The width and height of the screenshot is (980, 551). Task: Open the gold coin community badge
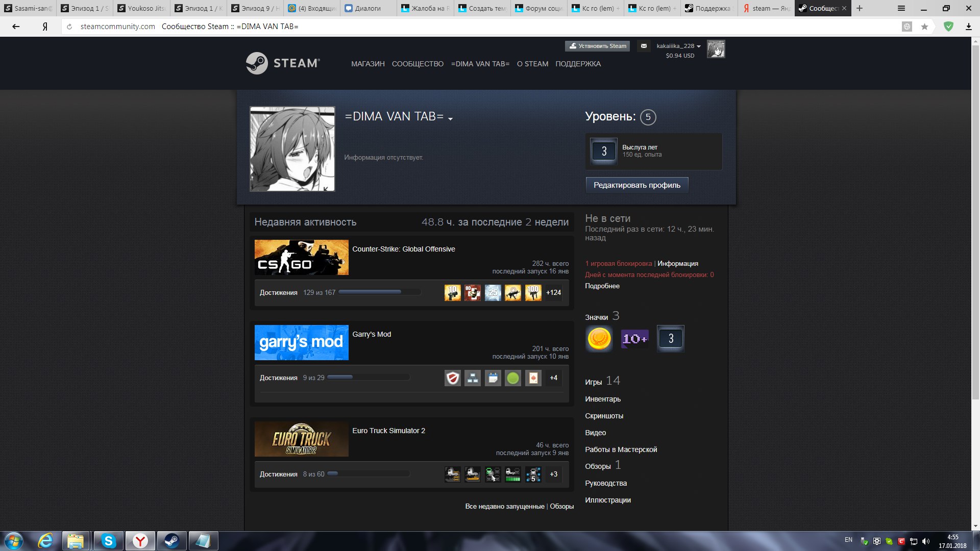click(599, 338)
